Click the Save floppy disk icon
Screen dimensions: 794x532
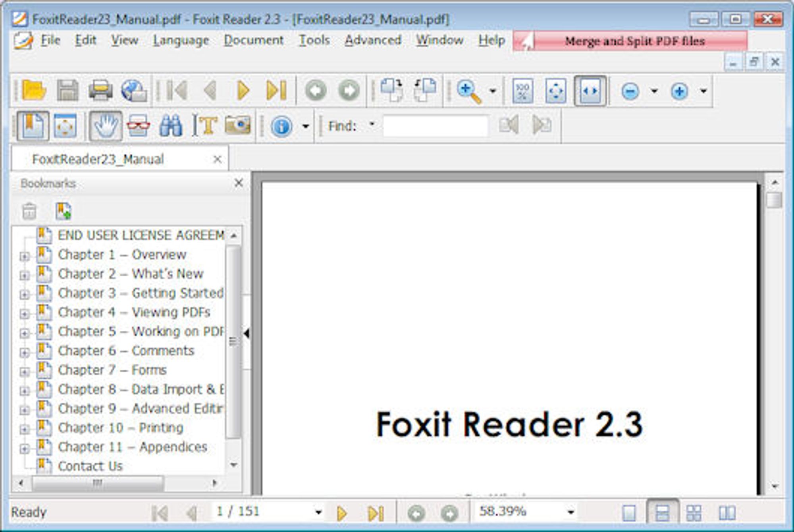(x=67, y=90)
